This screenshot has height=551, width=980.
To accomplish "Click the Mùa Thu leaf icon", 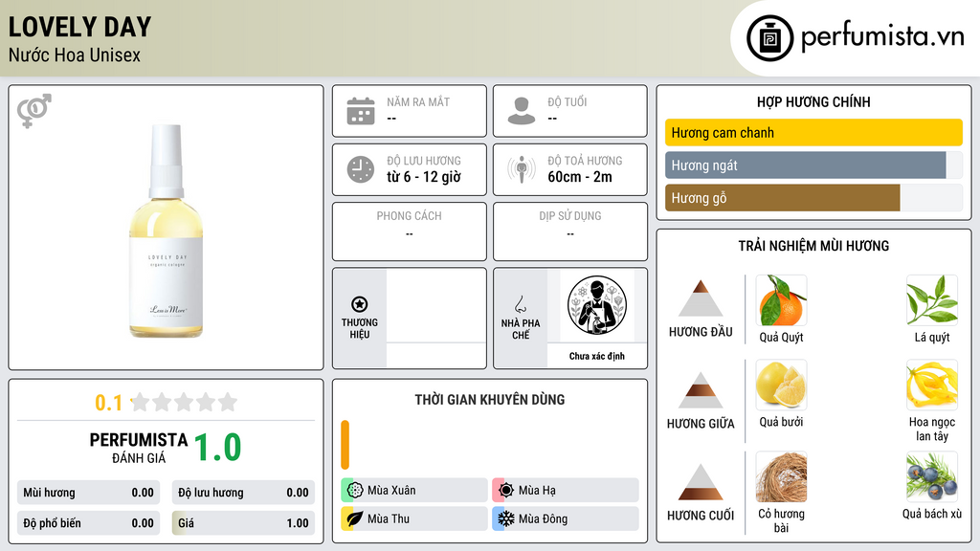I will [355, 518].
